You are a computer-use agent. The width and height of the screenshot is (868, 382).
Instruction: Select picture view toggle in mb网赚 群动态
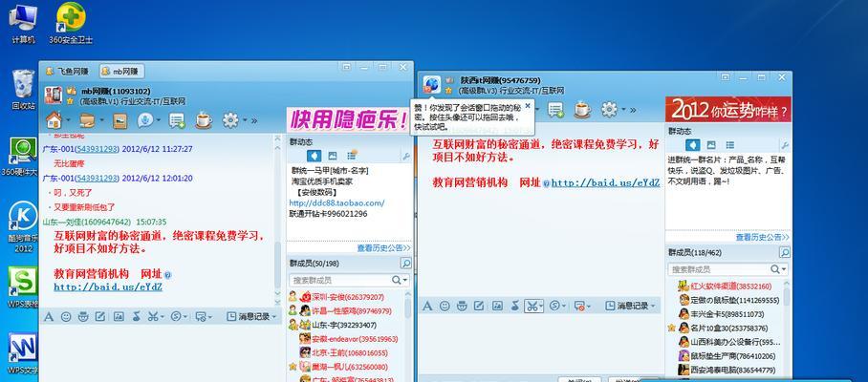[x=332, y=156]
